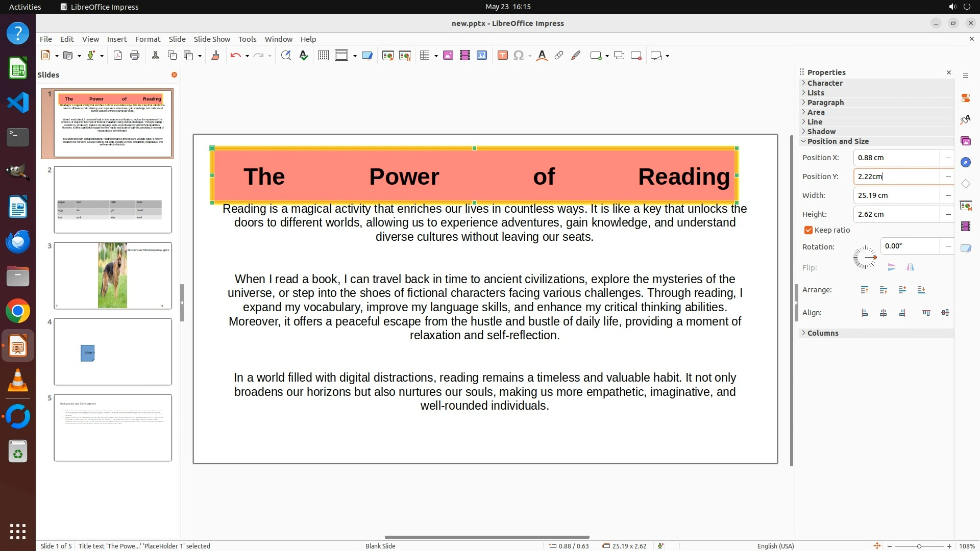The image size is (980, 551).
Task: Click Export as PDF toolbar icon
Action: (118, 56)
